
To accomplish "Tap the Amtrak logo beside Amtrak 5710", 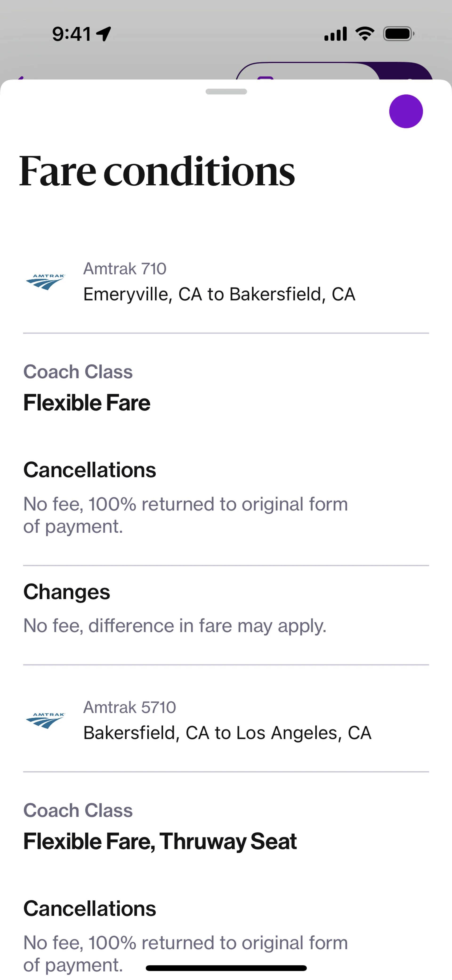I will pos(45,720).
